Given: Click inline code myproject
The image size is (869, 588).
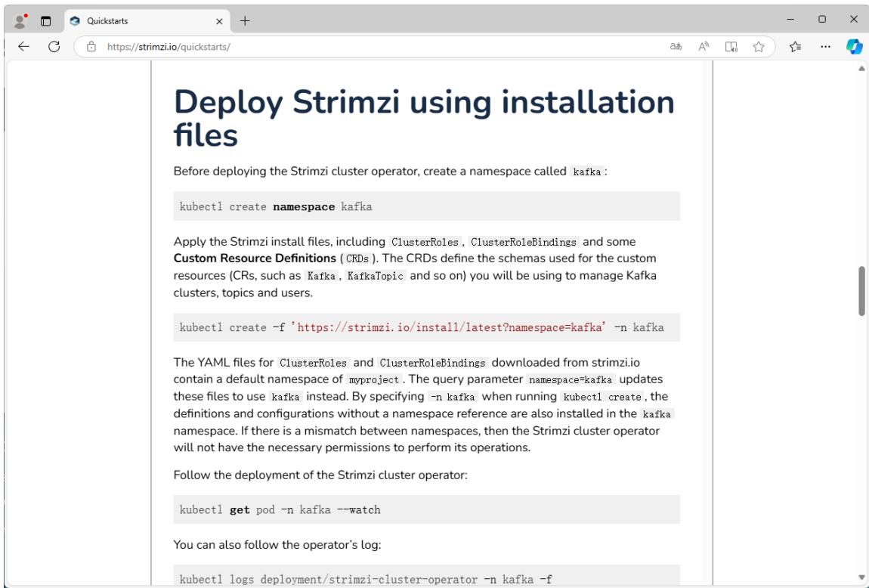Looking at the screenshot, I should tap(374, 379).
